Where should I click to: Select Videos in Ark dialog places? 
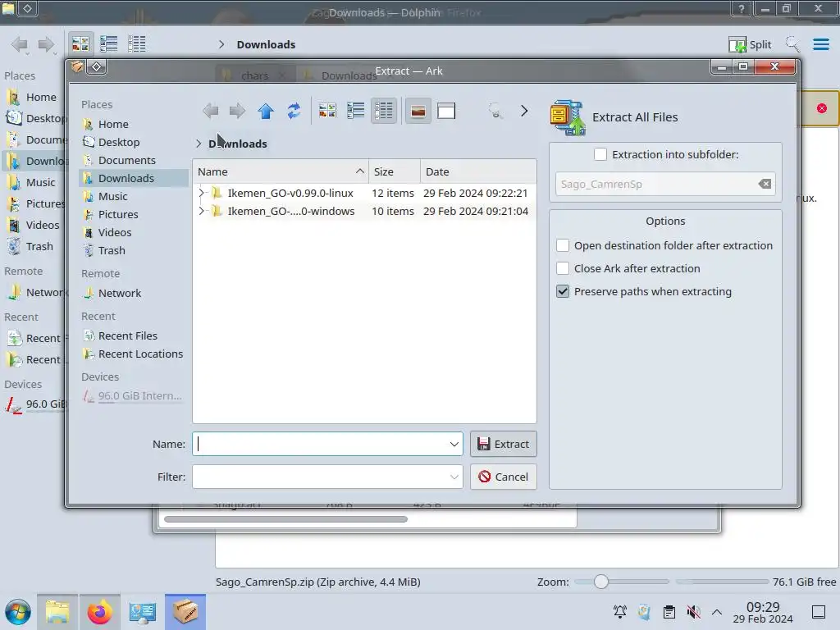(x=134, y=232)
